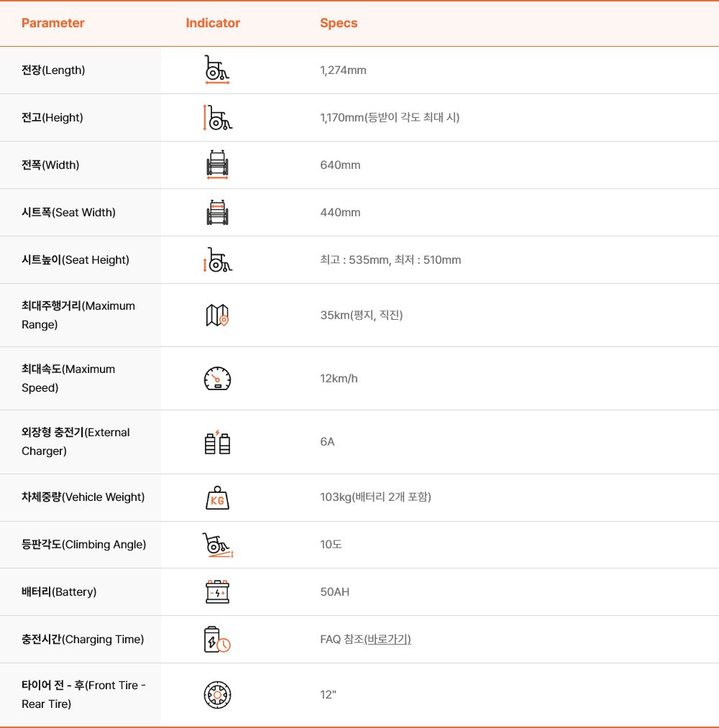Click the Maximum Range map icon

pyautogui.click(x=217, y=315)
